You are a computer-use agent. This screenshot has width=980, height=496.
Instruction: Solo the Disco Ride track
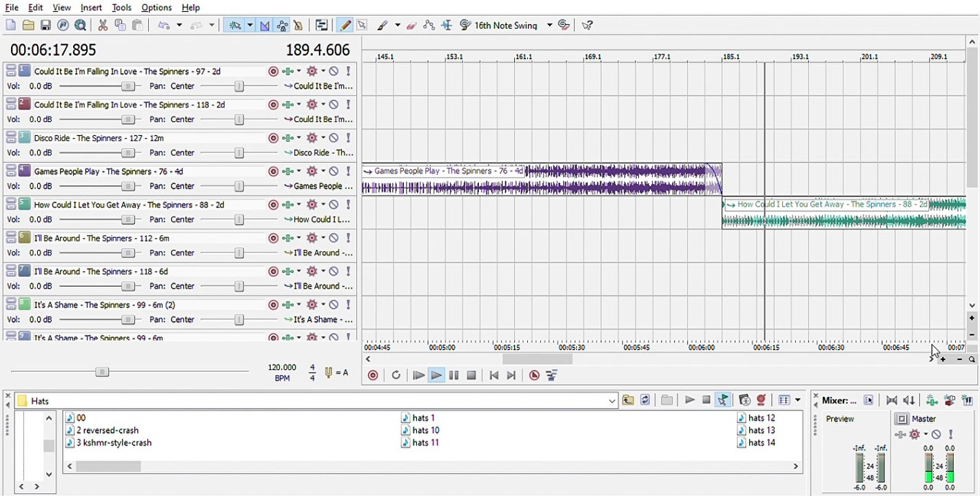point(349,138)
